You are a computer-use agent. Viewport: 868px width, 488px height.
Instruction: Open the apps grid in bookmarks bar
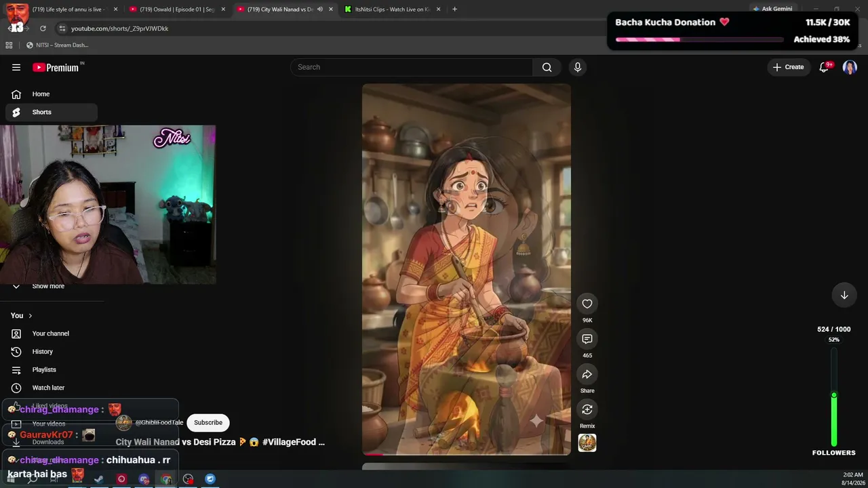pos(9,45)
